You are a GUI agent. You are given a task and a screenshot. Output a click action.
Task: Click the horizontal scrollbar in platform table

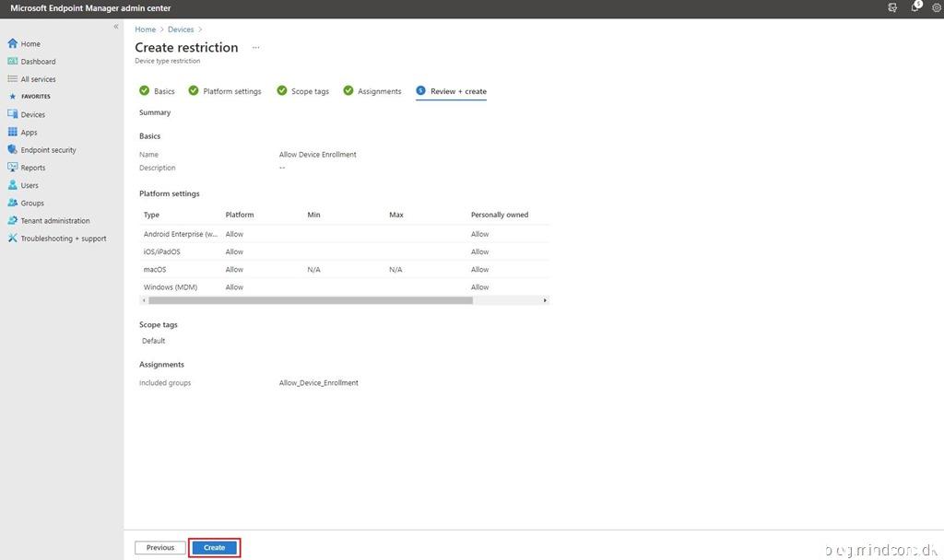pos(311,300)
